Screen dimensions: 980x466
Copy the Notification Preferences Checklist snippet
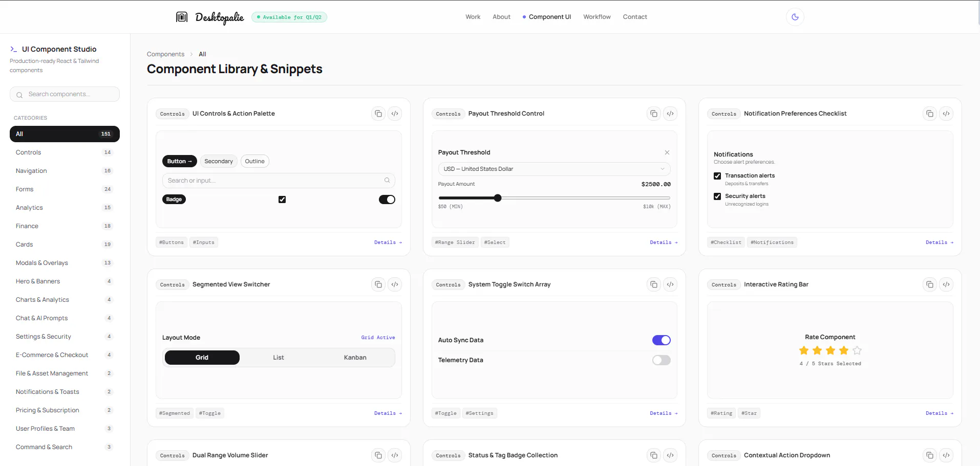point(930,114)
